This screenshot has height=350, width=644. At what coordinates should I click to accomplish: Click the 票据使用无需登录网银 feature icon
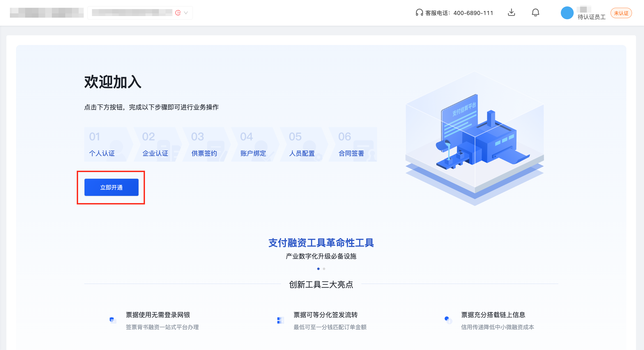point(113,320)
